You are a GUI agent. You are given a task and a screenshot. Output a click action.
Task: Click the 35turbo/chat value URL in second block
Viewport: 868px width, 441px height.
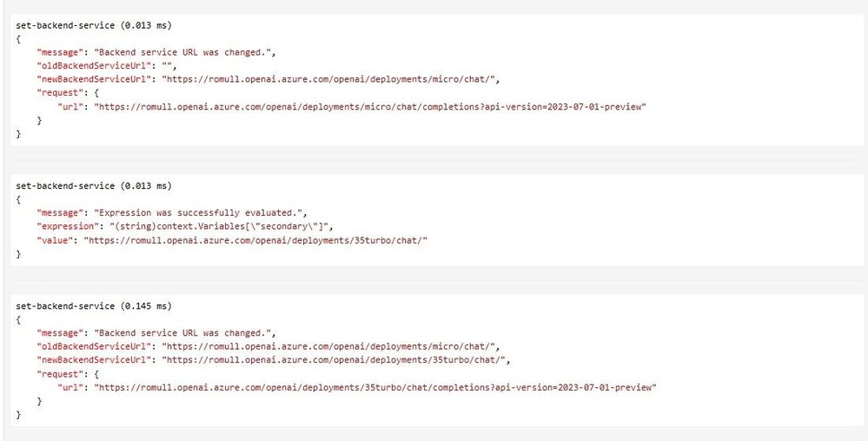[x=255, y=240]
